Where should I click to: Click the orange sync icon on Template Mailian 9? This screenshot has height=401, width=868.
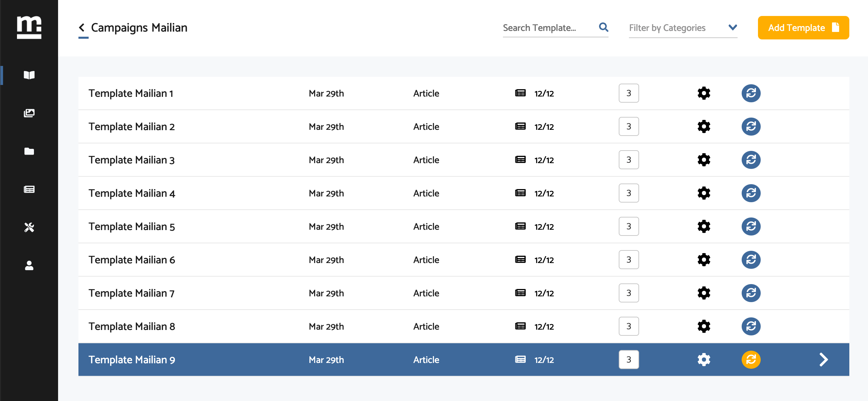(751, 360)
